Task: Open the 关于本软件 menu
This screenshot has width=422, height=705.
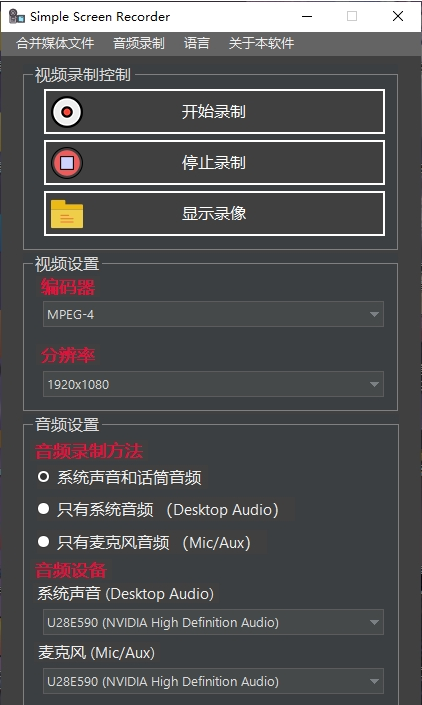Action: click(x=261, y=43)
